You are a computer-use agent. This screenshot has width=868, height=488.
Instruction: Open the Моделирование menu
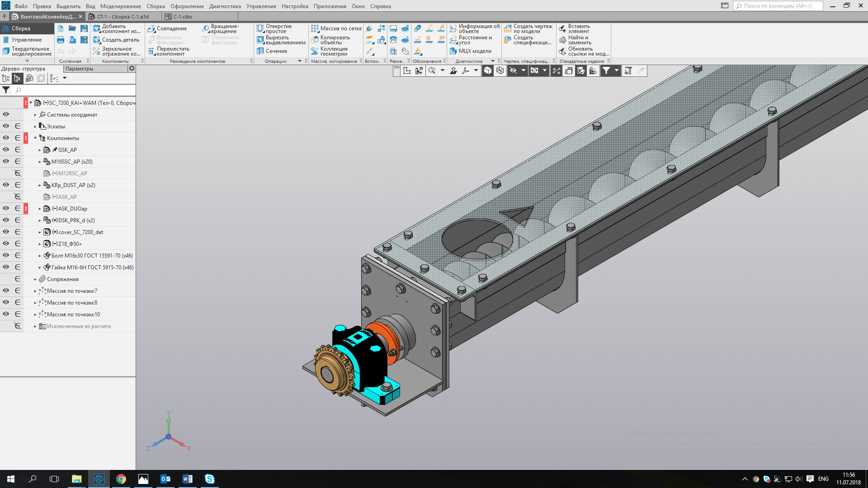tap(120, 6)
